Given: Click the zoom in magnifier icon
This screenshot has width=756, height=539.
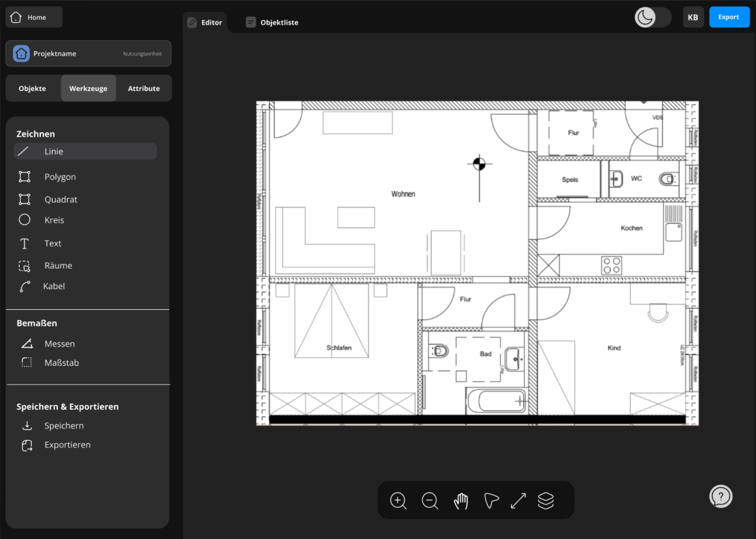Looking at the screenshot, I should 398,500.
